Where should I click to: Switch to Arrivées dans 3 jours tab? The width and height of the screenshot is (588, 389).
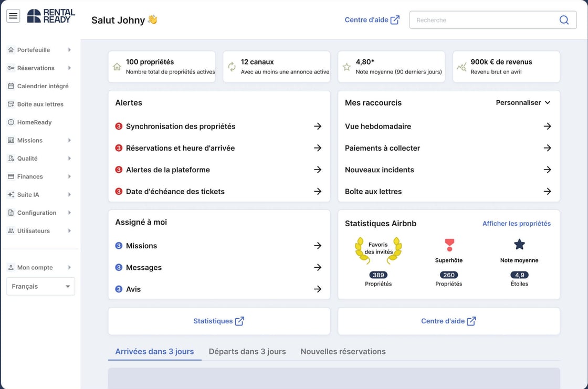click(x=154, y=352)
